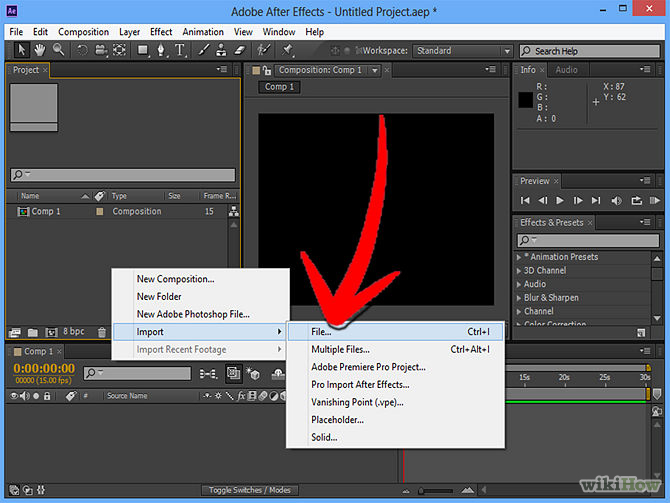Choose Multiple Files... import option
670x503 pixels.
pyautogui.click(x=395, y=350)
